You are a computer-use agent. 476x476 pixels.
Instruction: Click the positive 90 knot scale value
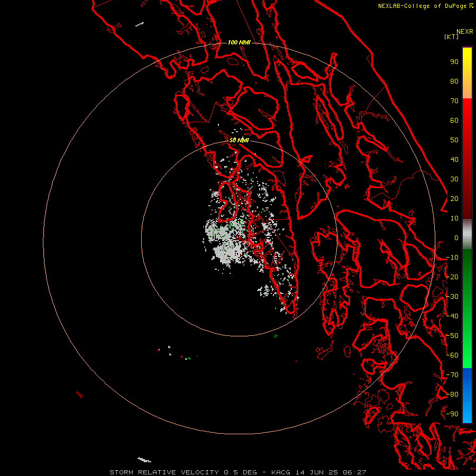pos(454,62)
